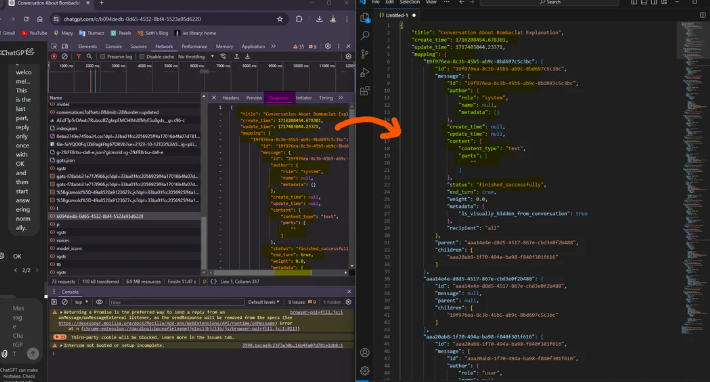
Task: Clear the network log
Action: (x=65, y=57)
